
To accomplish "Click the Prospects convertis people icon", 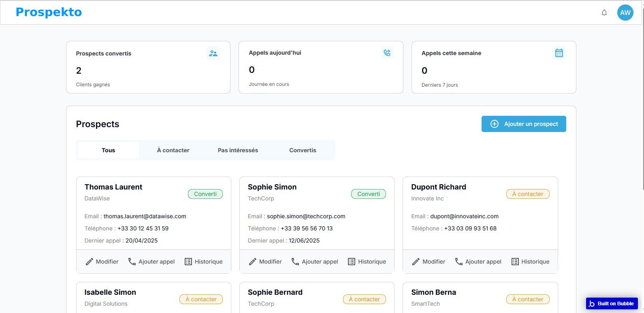I will [213, 53].
